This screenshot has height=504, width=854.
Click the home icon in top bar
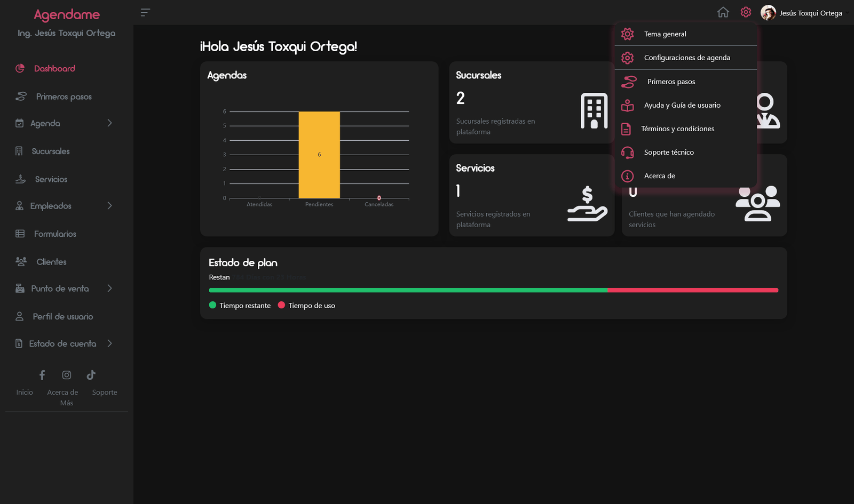pyautogui.click(x=723, y=12)
